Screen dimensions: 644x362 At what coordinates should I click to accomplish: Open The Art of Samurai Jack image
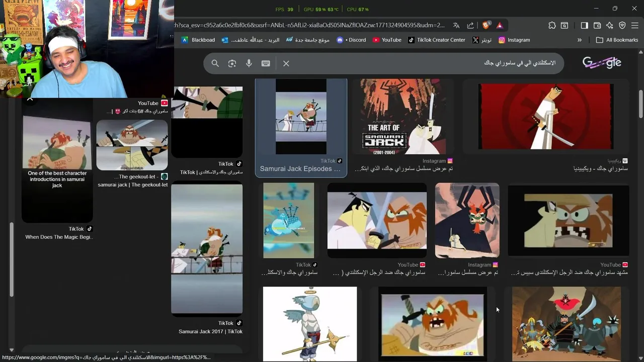(x=403, y=116)
